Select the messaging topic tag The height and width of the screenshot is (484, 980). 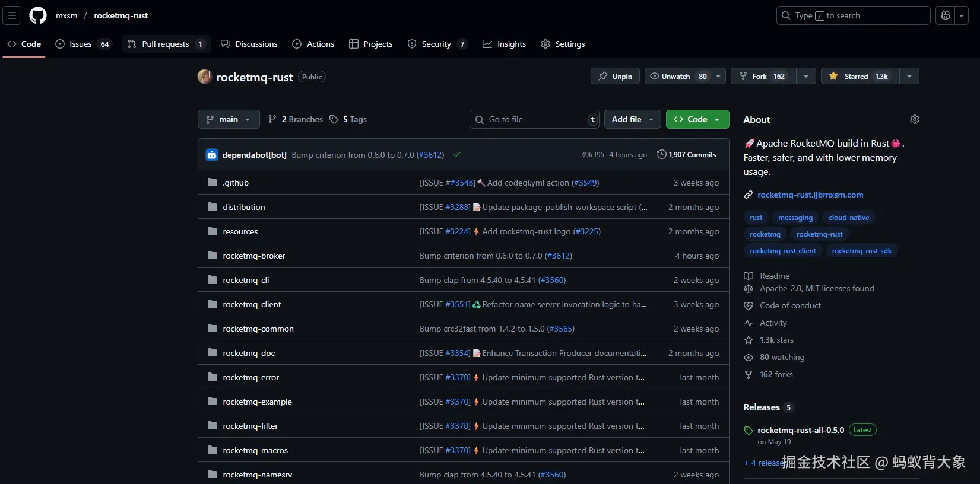(x=795, y=218)
